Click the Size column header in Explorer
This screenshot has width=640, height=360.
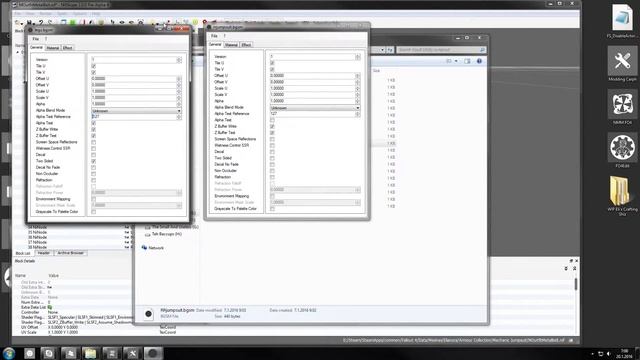376,71
